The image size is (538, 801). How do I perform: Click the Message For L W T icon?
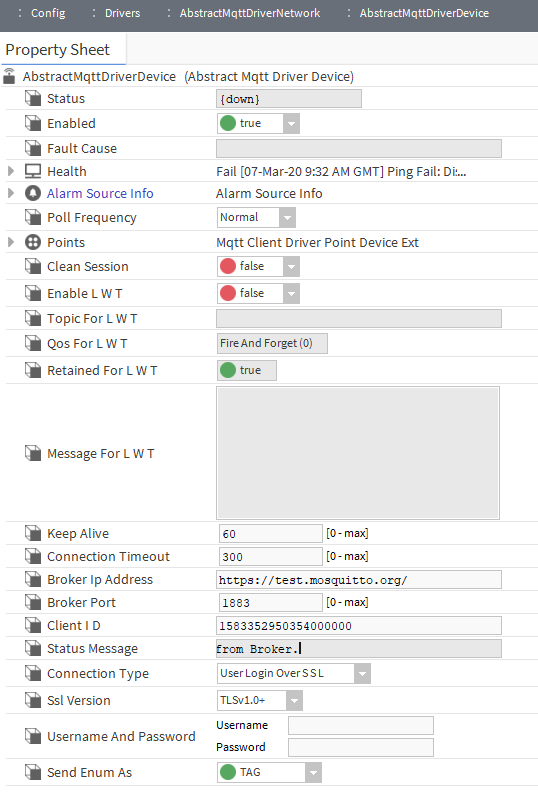(33, 453)
